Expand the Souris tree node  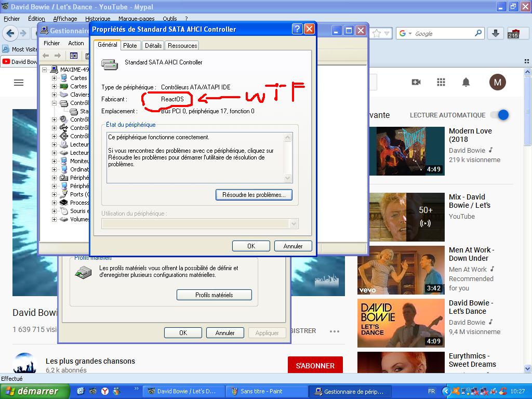click(x=54, y=211)
